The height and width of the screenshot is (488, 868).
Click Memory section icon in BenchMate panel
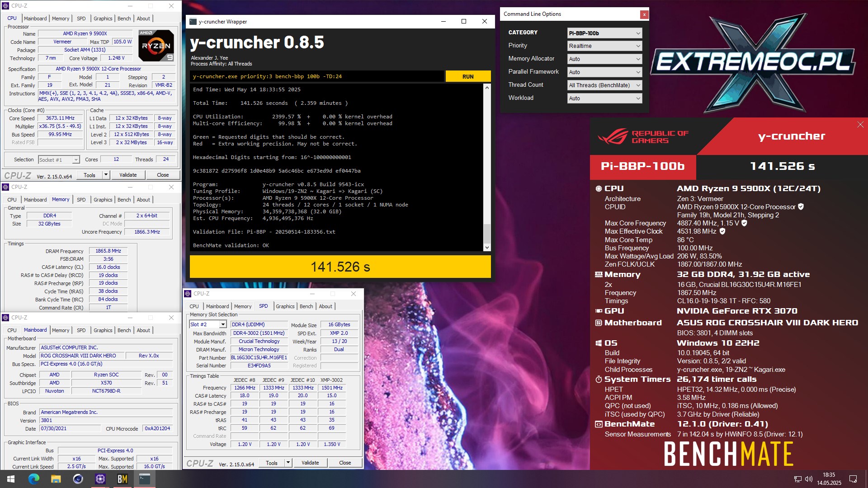click(598, 275)
